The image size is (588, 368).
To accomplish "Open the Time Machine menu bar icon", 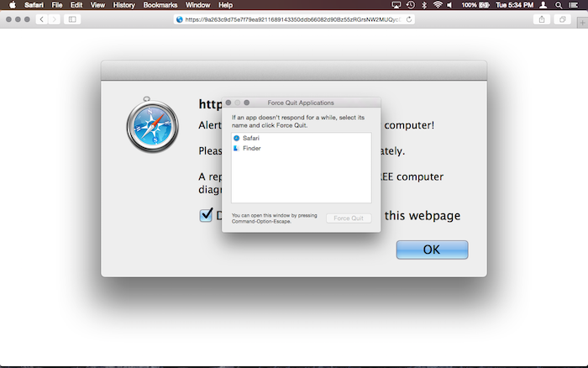I will pos(411,5).
